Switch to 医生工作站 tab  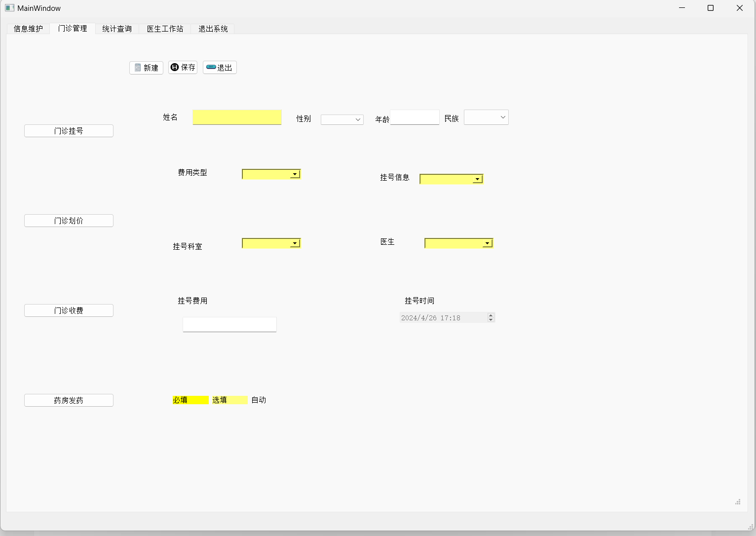(x=165, y=29)
